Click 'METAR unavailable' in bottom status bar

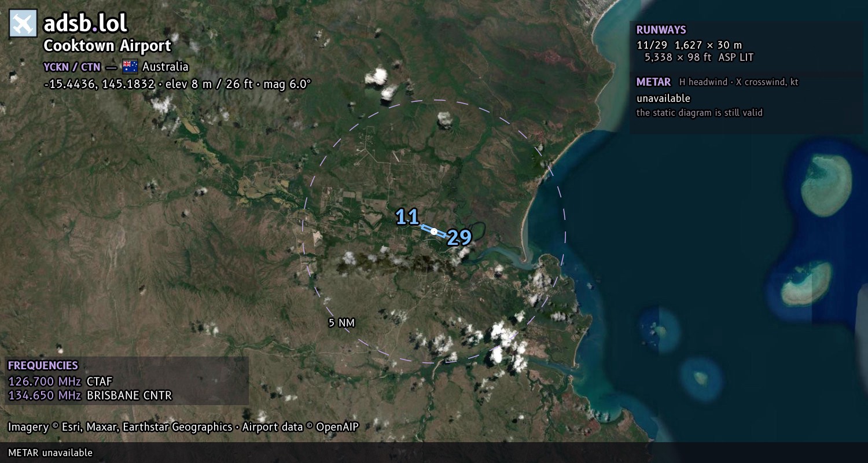[x=50, y=453]
